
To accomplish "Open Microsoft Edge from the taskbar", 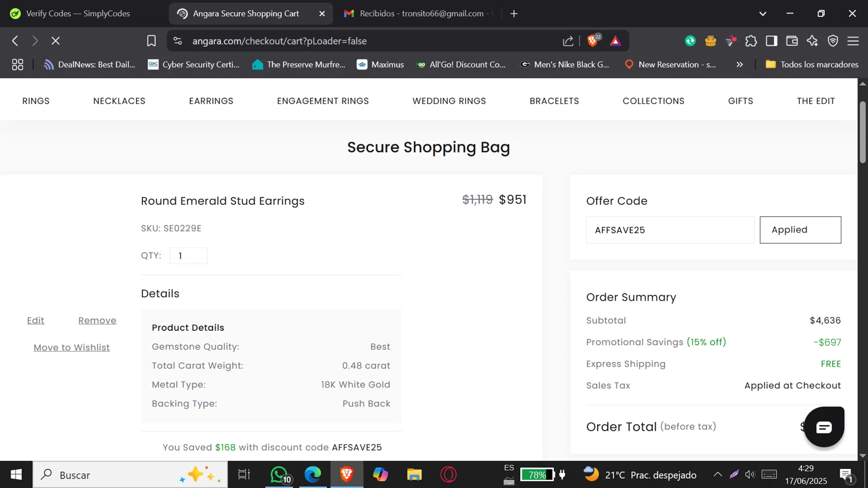I will (313, 475).
